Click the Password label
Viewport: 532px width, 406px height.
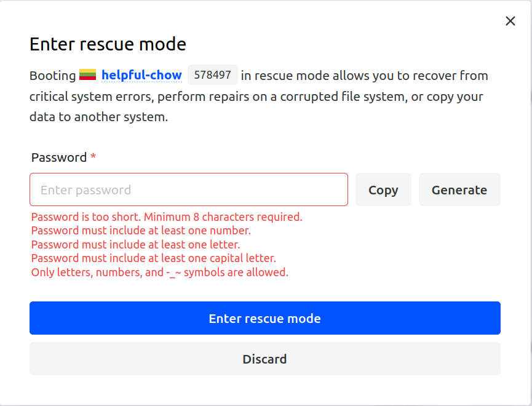pos(59,157)
